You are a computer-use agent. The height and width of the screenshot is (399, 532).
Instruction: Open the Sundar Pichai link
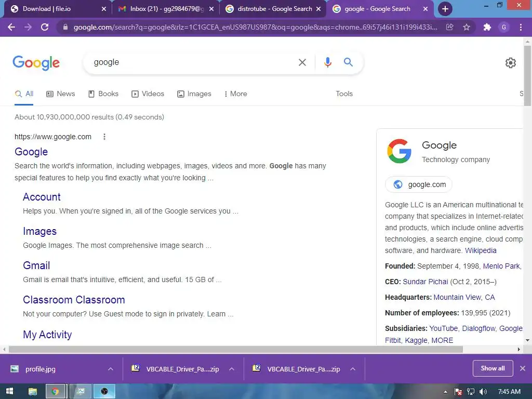(425, 282)
